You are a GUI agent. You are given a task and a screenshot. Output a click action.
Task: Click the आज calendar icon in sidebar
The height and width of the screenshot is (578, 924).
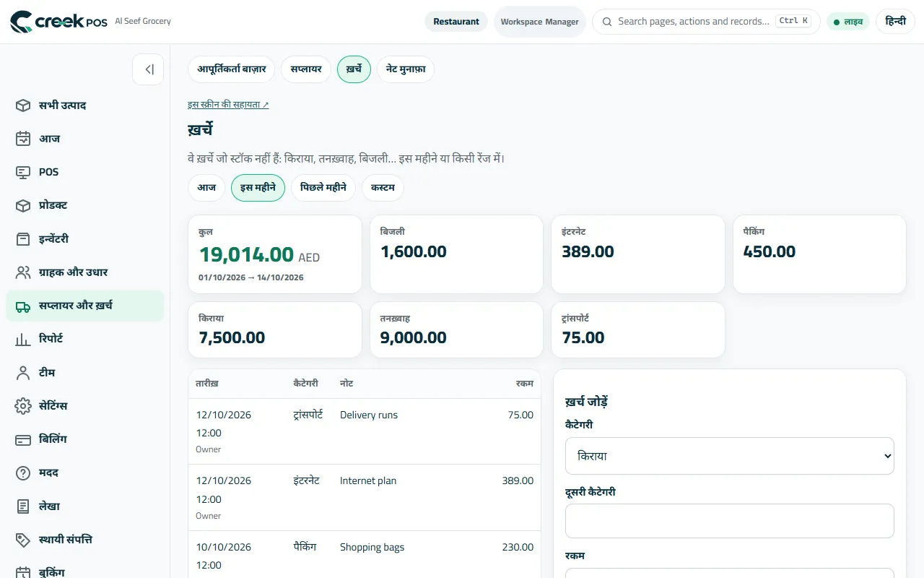coord(23,139)
